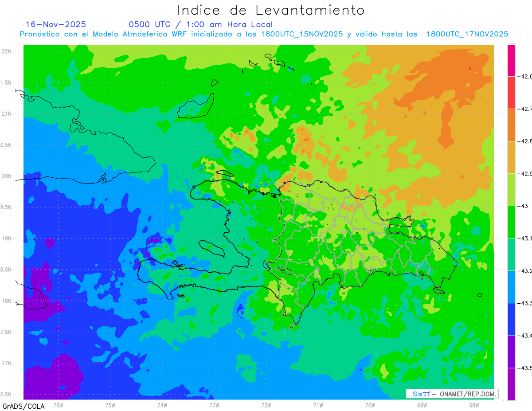Click the legend value "-43.3"
The image size is (532, 411).
tap(526, 303)
